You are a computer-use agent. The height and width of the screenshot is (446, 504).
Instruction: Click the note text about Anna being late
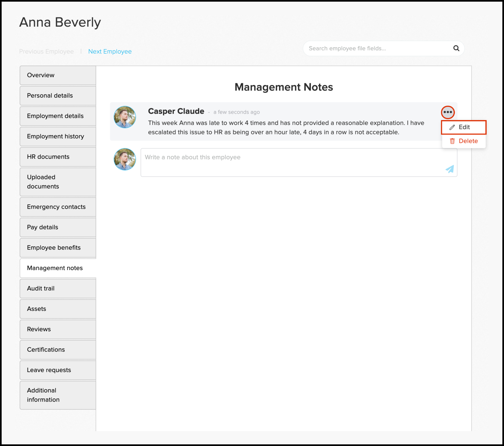286,127
